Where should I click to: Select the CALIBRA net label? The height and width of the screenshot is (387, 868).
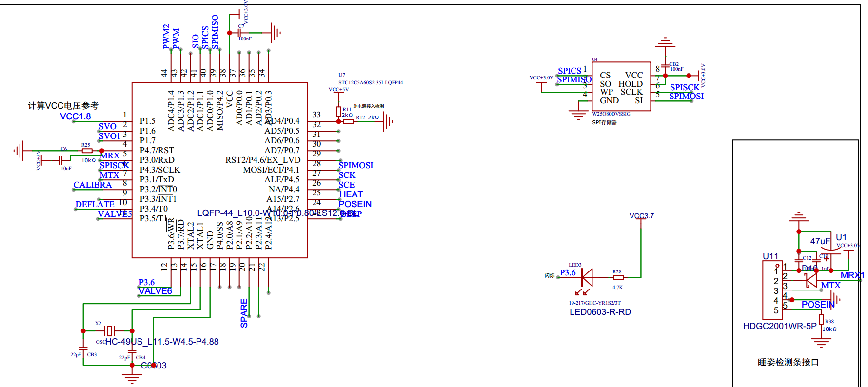[93, 185]
